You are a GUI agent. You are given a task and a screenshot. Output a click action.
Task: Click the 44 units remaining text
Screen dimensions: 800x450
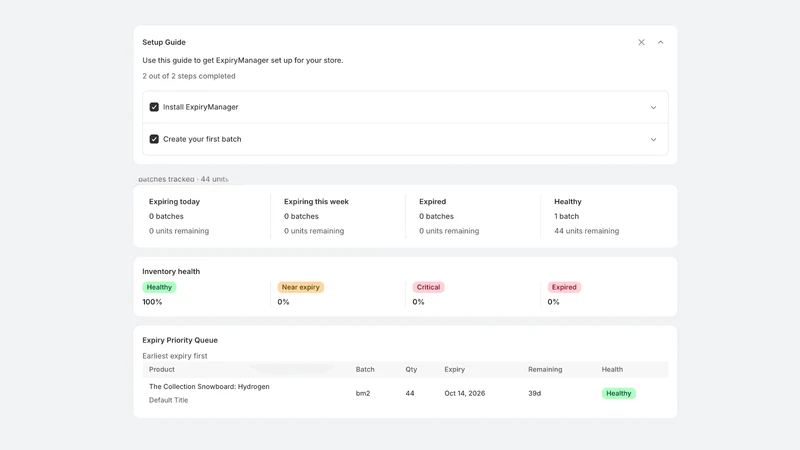coord(586,231)
